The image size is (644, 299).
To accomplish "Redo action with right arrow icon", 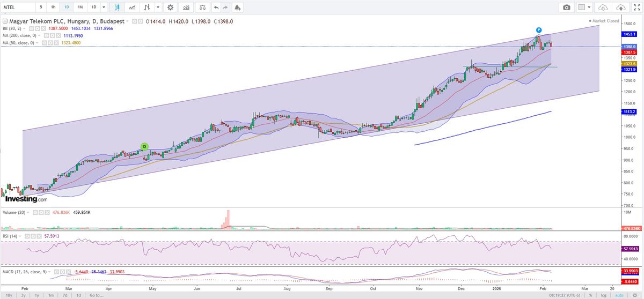I will (x=225, y=8).
